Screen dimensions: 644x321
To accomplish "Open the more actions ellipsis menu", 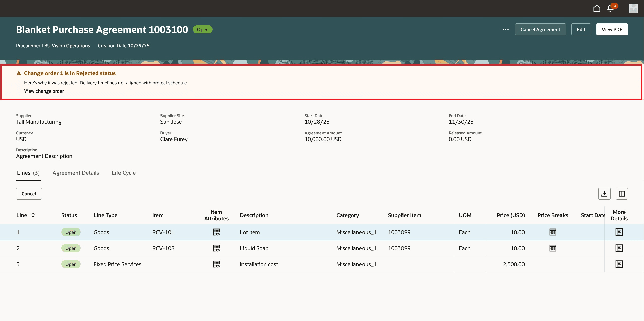I will click(506, 29).
